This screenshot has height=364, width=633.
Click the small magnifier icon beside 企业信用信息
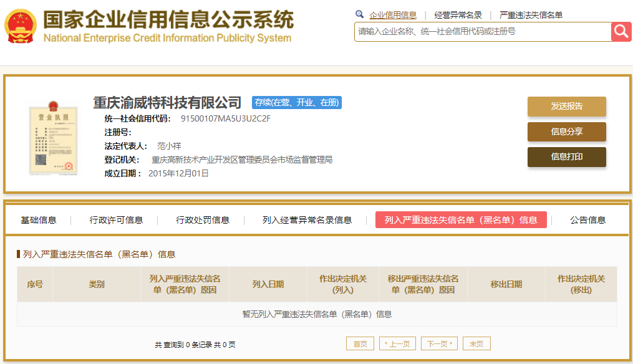point(359,14)
